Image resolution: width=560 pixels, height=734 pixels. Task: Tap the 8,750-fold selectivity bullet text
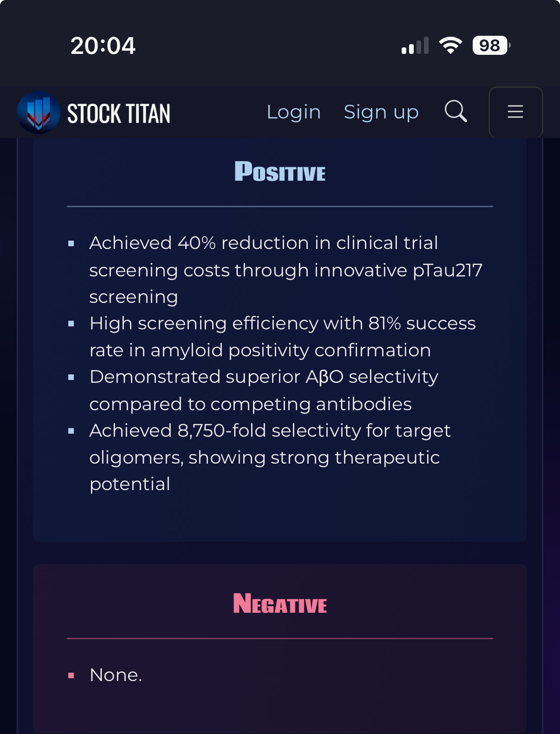pyautogui.click(x=270, y=457)
